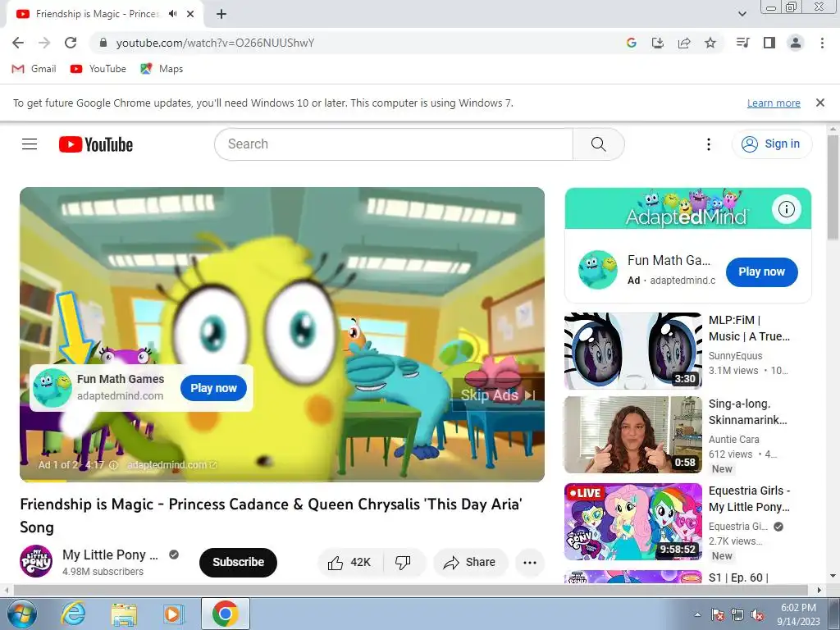Click the My Little Pony channel avatar
Viewport: 840px width, 630px height.
pyautogui.click(x=36, y=561)
